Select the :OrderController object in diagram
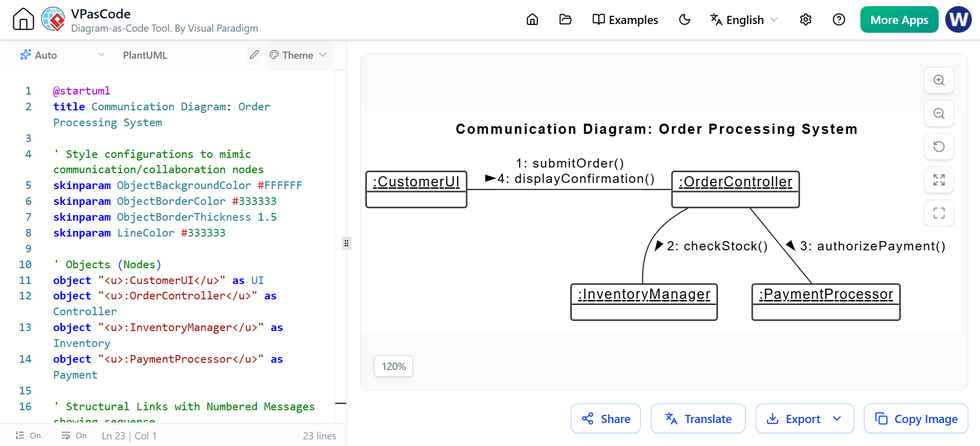This screenshot has width=980, height=446. (736, 189)
